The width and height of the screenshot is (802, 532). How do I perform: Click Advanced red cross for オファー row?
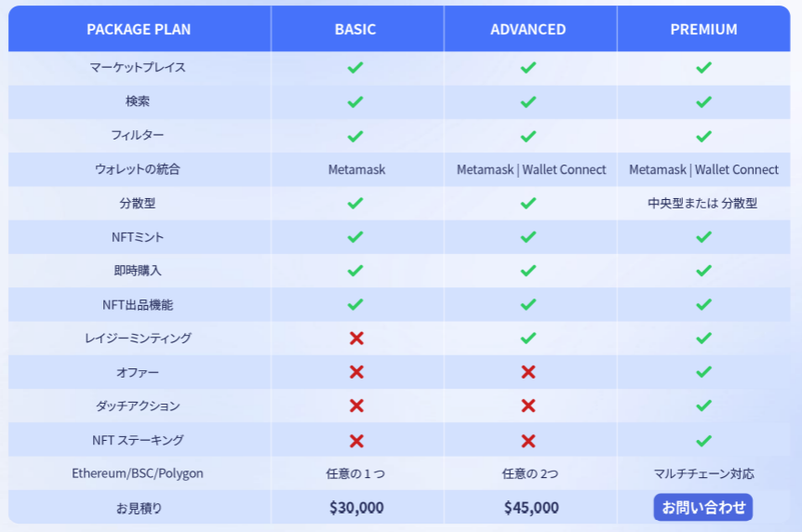click(528, 372)
